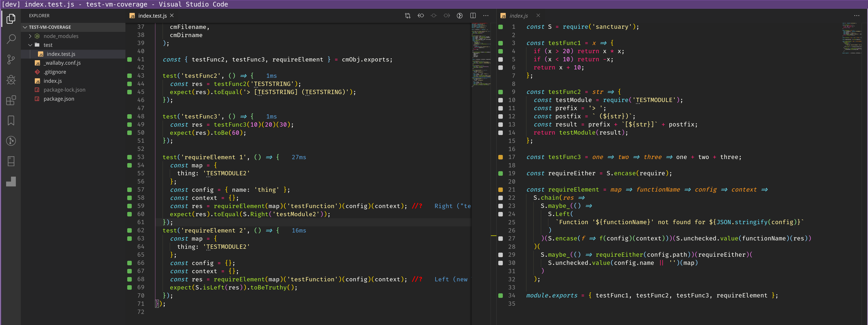This screenshot has height=325, width=868.
Task: Open the book-shaped activity bar icon
Action: tap(11, 161)
